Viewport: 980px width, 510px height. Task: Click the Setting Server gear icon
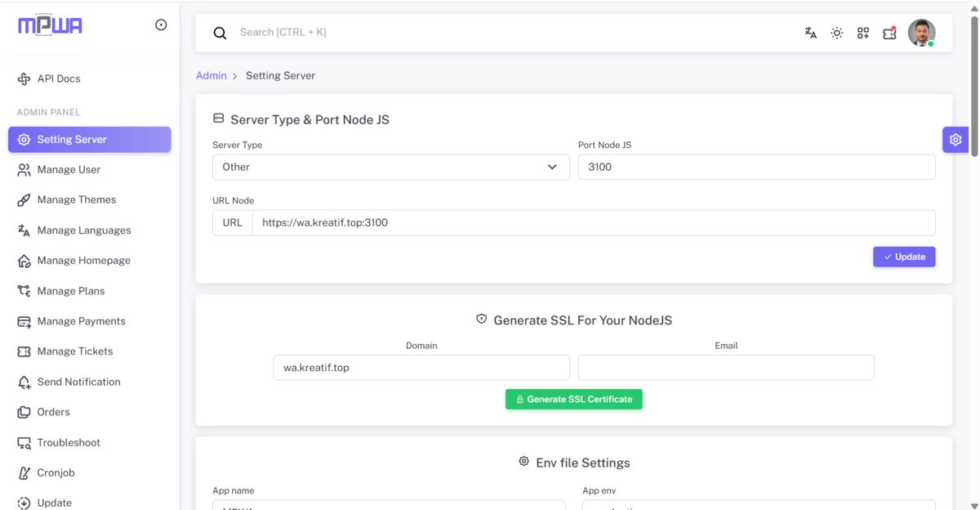point(24,140)
